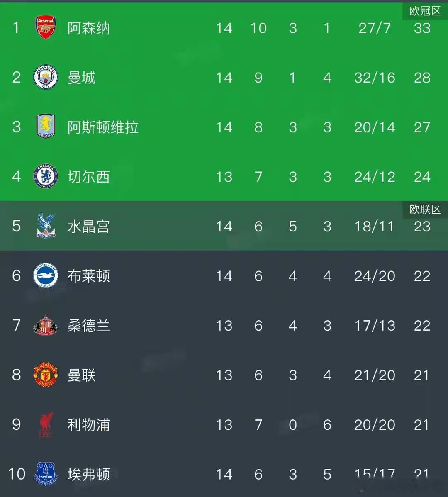Tap the Sunderland club crest
The image size is (448, 497).
[x=46, y=325]
